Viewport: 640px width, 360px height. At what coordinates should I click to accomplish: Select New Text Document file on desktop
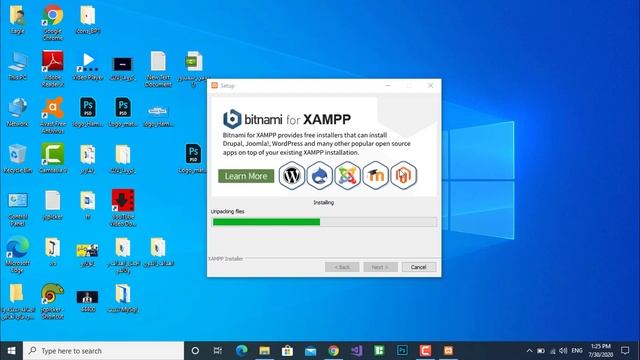coord(158,69)
